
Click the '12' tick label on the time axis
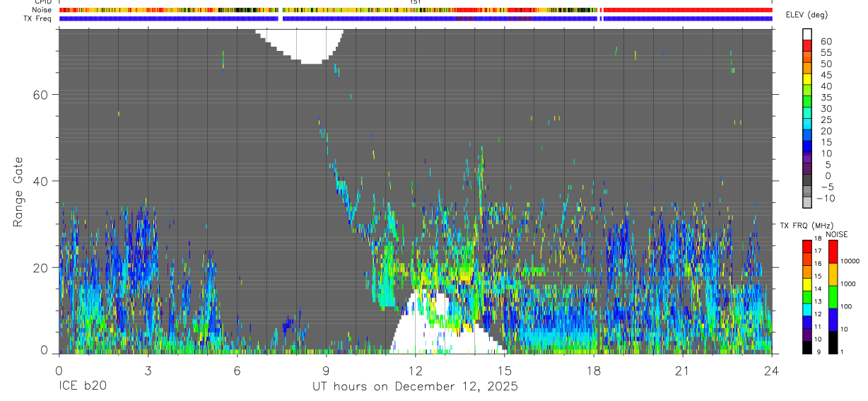(x=415, y=371)
